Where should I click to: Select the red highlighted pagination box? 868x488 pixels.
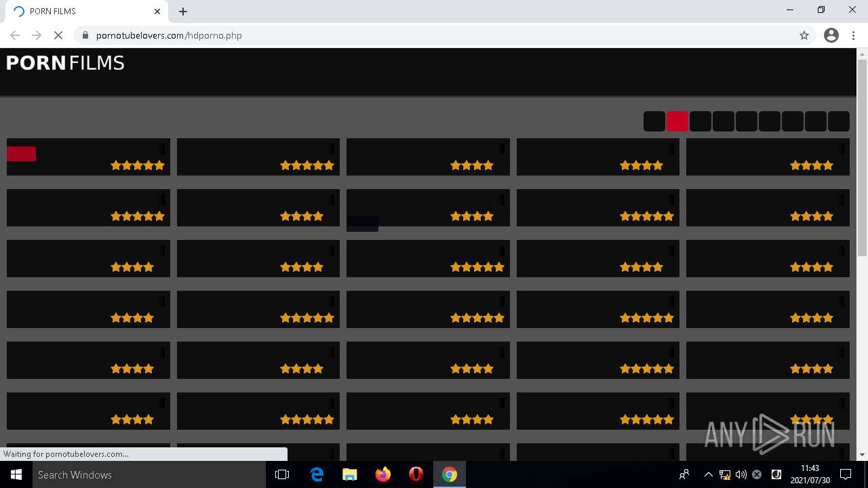click(677, 121)
